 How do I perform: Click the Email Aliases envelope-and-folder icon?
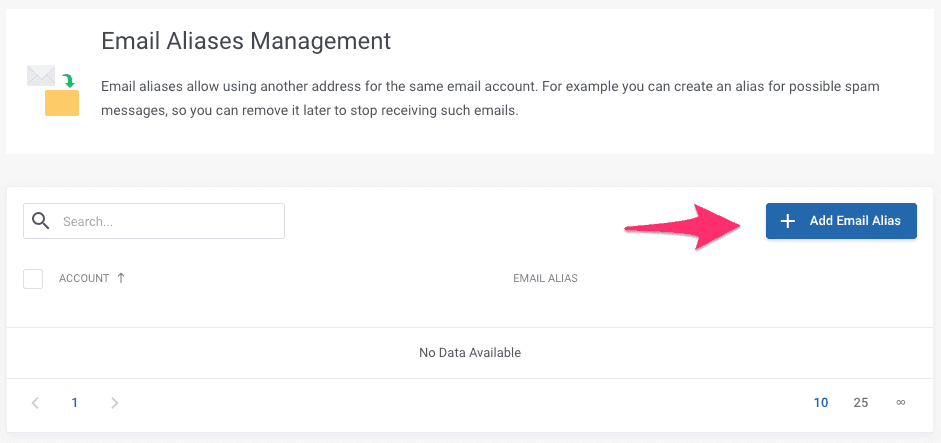click(52, 90)
